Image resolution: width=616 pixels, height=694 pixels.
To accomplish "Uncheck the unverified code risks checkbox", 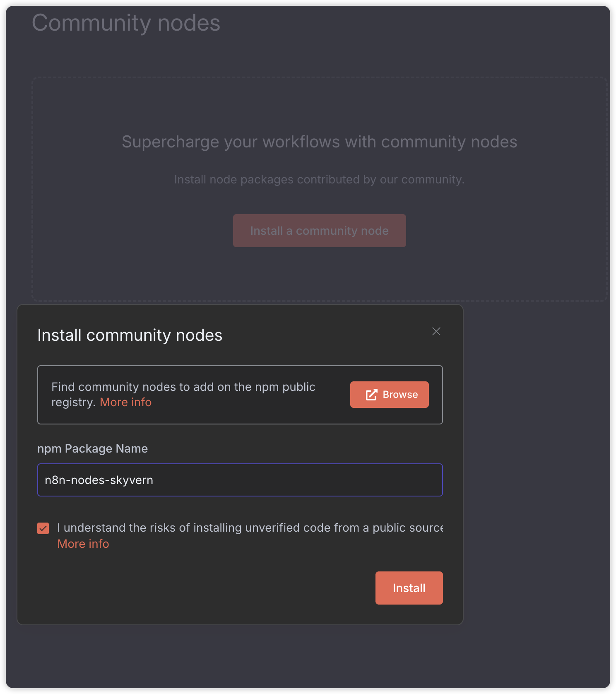I will click(x=43, y=528).
